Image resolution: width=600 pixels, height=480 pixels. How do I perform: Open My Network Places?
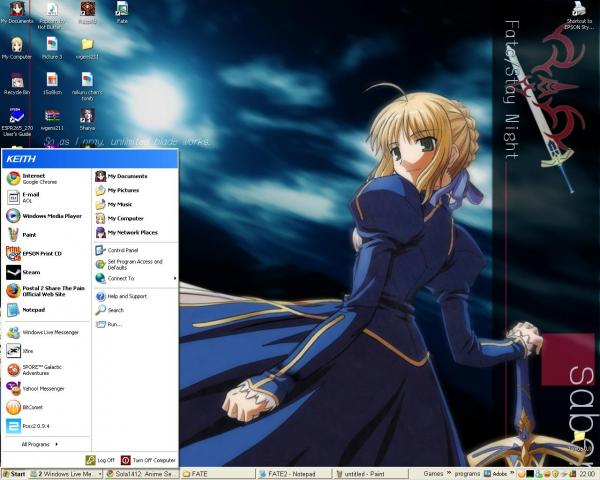(x=135, y=232)
